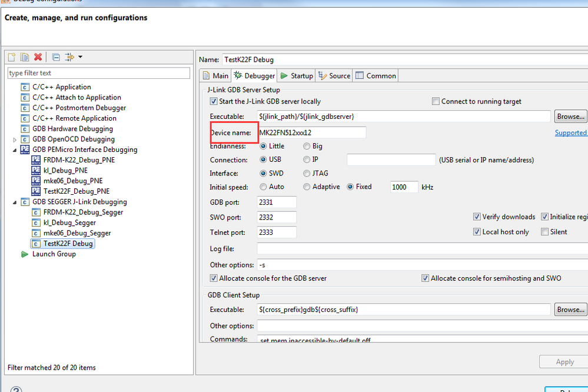Select mke06_Debug_Segger configuration
This screenshot has height=392, width=588.
click(77, 233)
